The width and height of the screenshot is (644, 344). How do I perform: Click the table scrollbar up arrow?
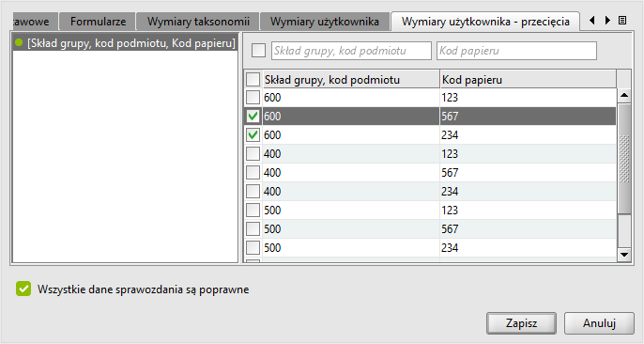coord(624,95)
